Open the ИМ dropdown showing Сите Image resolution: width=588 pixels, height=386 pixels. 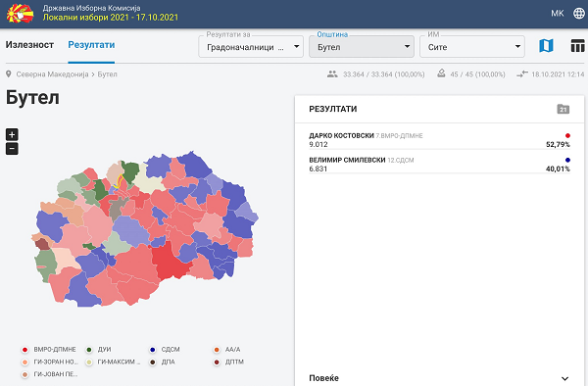472,47
